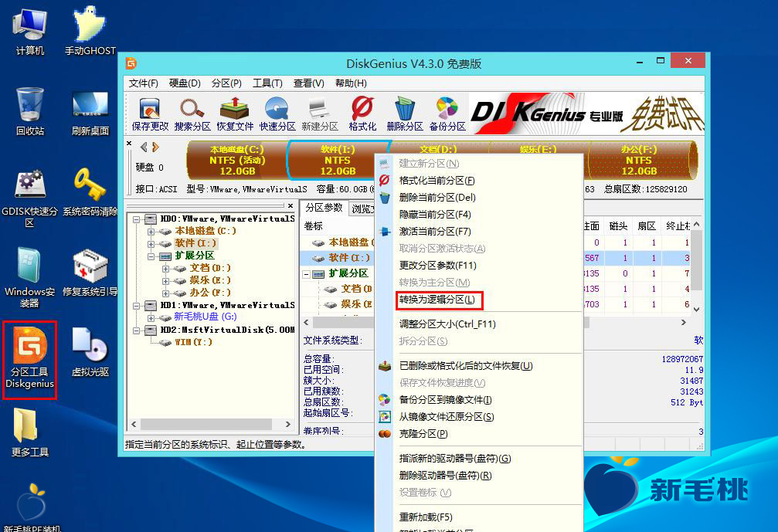Image resolution: width=778 pixels, height=532 pixels.
Task: Collapse the HD0:VMware tree node
Action: [x=137, y=219]
